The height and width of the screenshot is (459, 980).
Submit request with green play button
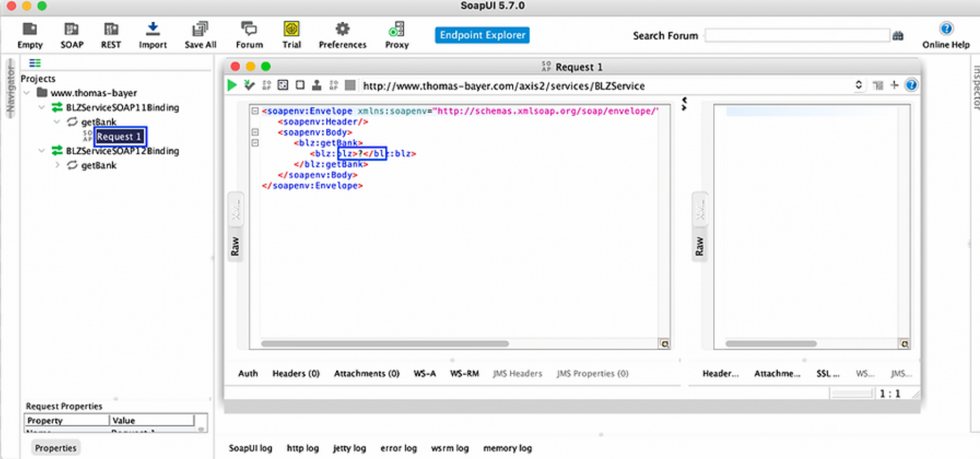point(232,85)
